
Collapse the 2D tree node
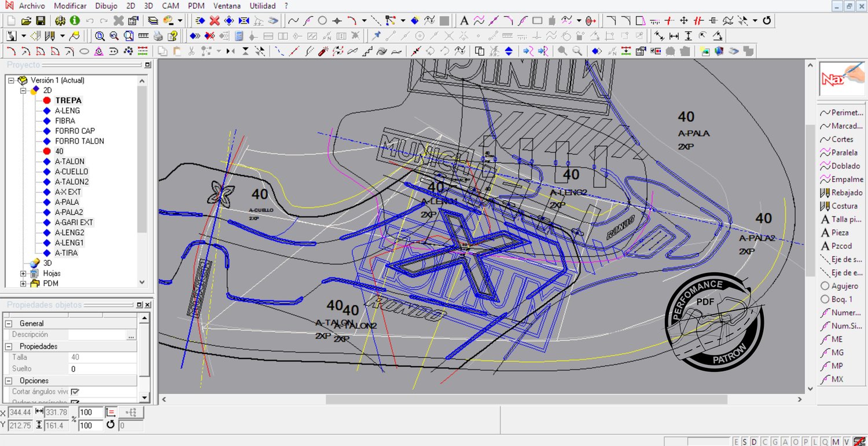(24, 90)
